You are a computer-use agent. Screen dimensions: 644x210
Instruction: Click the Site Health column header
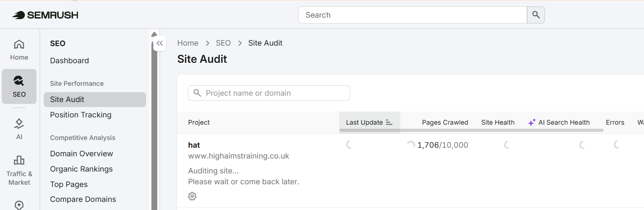pyautogui.click(x=498, y=122)
